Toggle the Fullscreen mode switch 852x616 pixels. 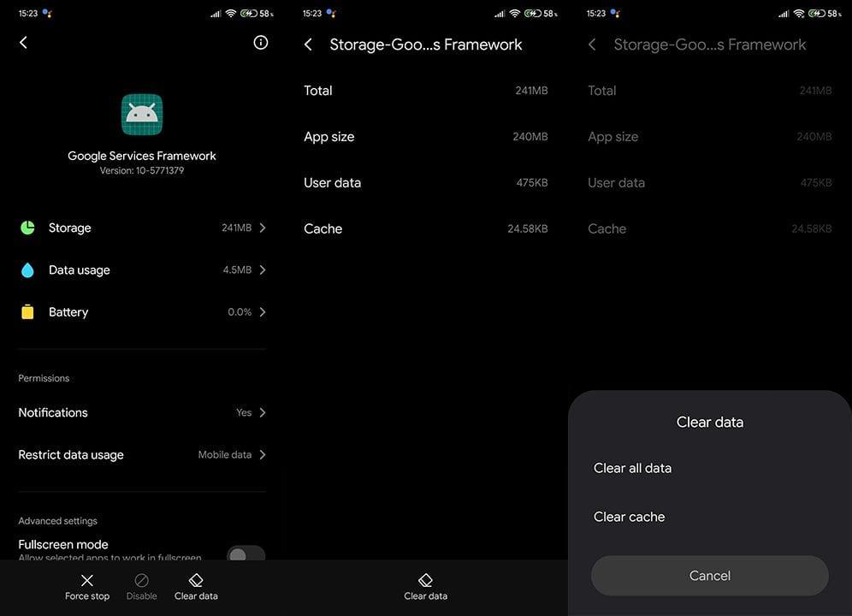pyautogui.click(x=245, y=555)
